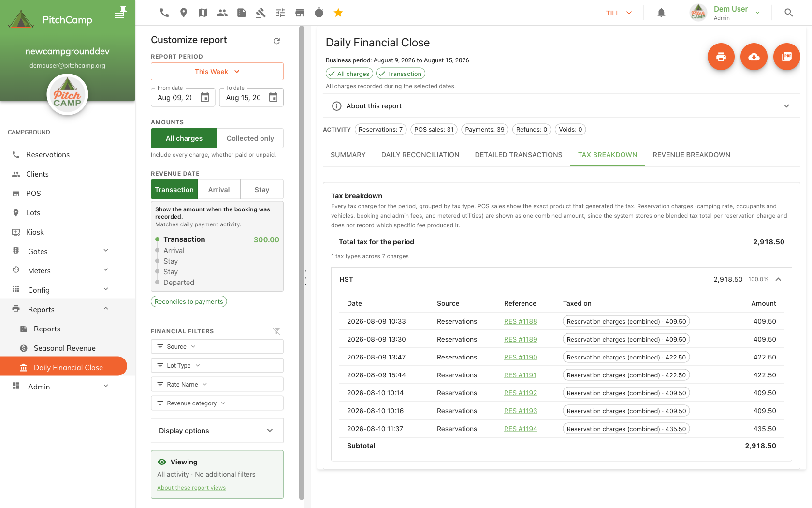812x508 pixels.
Task: Set revenue date to Arrival
Action: [219, 190]
